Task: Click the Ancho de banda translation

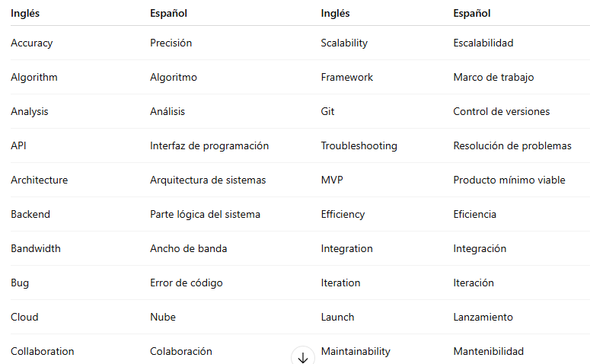Action: (189, 248)
